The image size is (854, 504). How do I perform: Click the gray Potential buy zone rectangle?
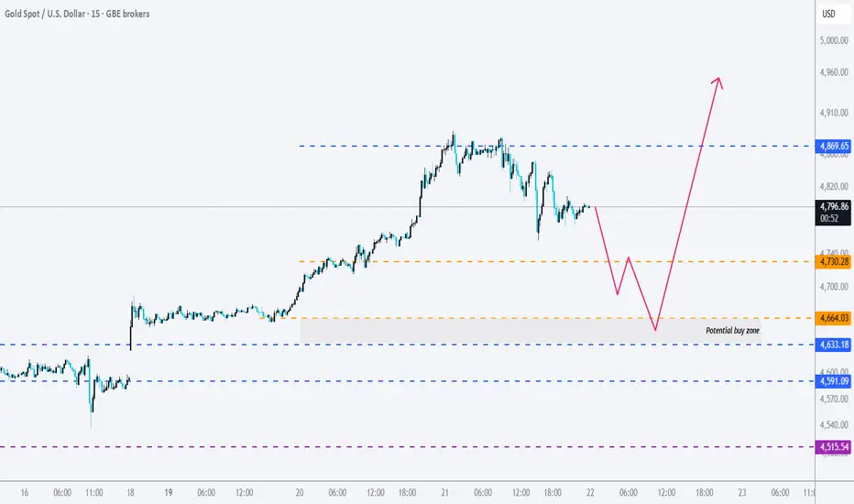click(x=531, y=331)
